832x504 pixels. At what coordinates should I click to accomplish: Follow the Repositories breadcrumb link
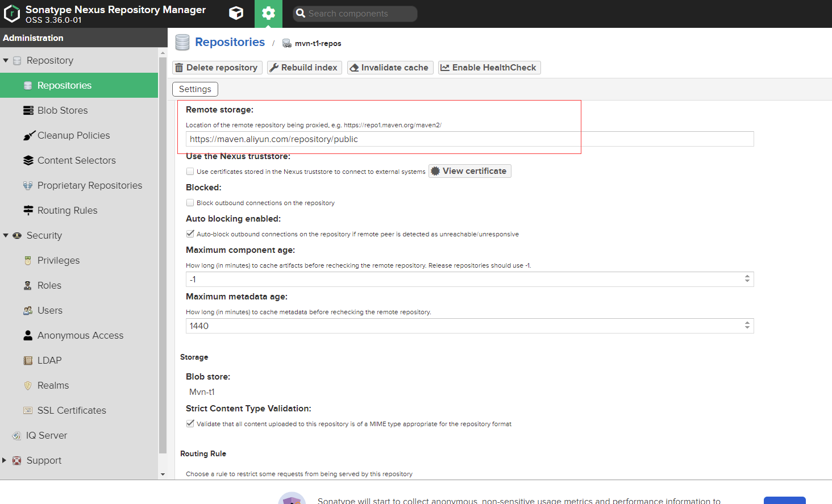pyautogui.click(x=230, y=42)
